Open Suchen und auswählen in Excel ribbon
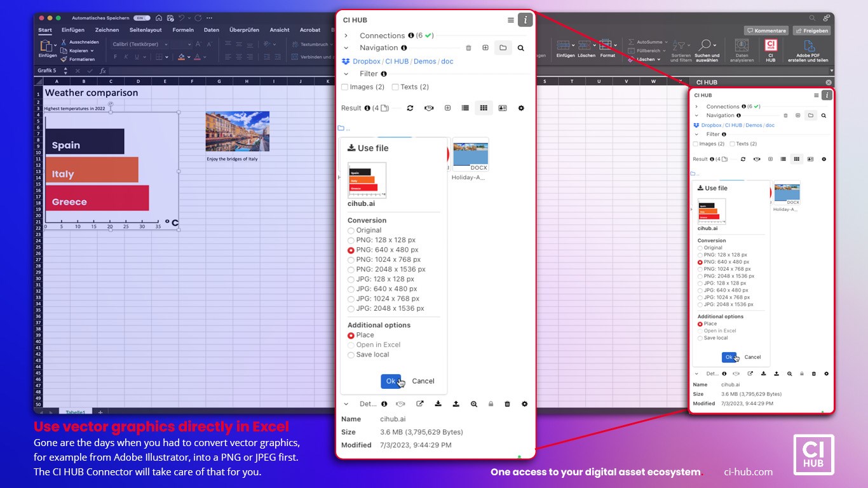Screen dimensions: 868x488 tap(707, 51)
